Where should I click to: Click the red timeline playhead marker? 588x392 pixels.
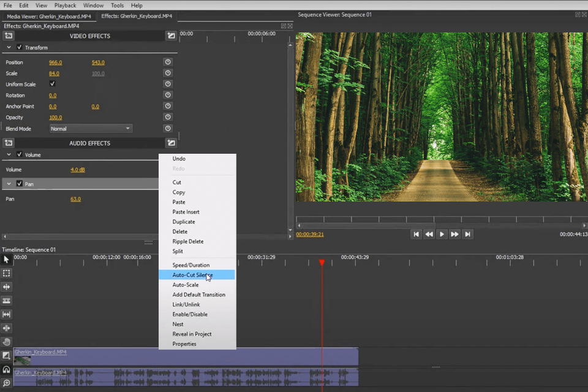322,263
